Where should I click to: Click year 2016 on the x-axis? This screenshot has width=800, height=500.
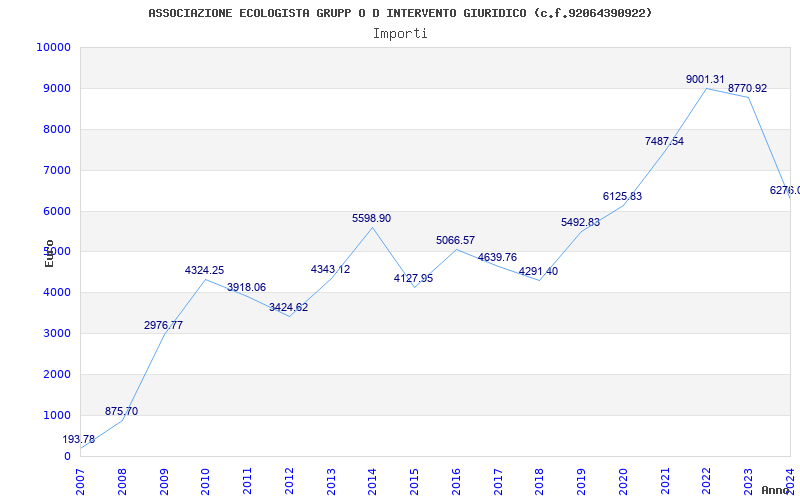(456, 482)
